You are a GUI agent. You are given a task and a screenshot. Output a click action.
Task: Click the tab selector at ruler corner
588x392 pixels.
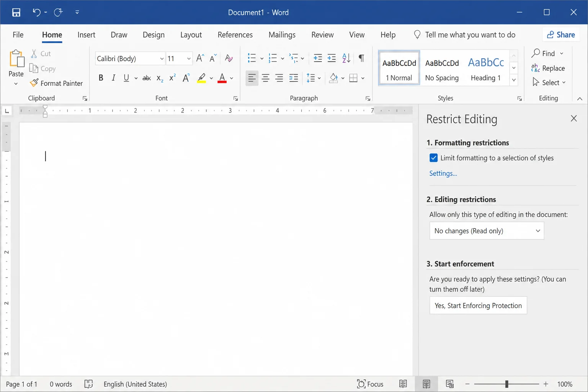(x=7, y=111)
